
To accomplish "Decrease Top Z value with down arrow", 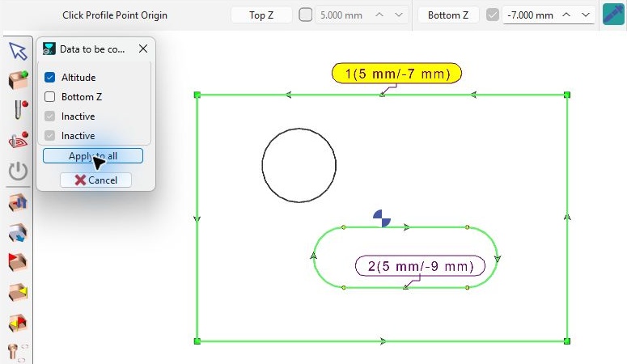I will [x=398, y=15].
